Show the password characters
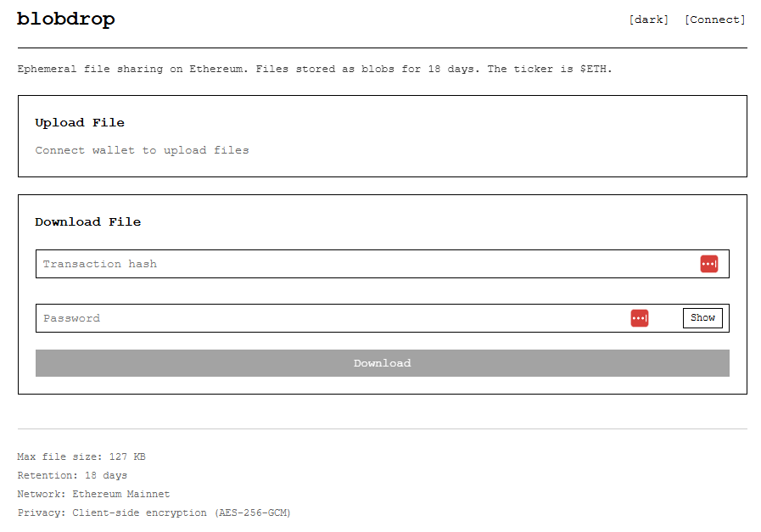The width and height of the screenshot is (761, 532). coord(702,318)
